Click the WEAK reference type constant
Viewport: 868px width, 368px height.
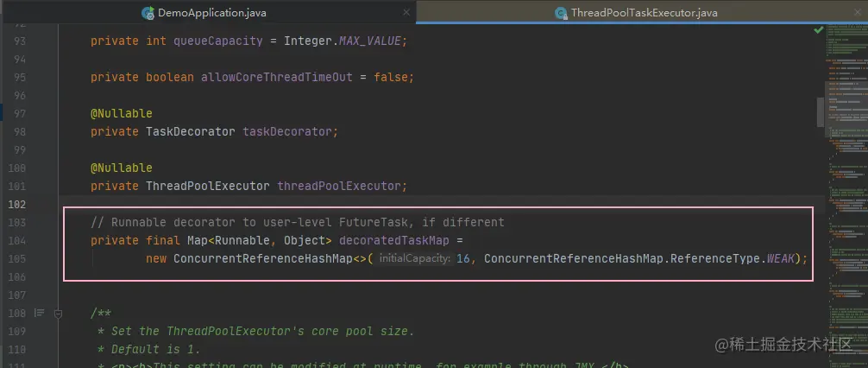[781, 259]
